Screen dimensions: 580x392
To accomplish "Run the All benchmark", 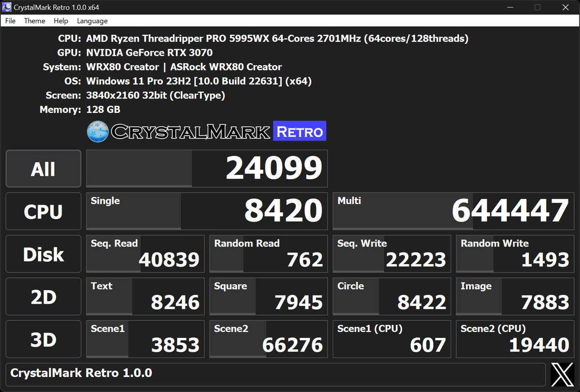I will pyautogui.click(x=43, y=168).
